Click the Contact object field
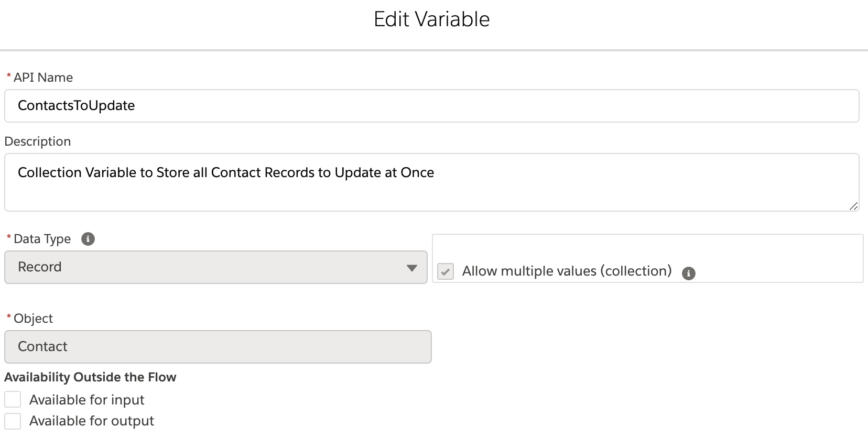 [x=218, y=347]
